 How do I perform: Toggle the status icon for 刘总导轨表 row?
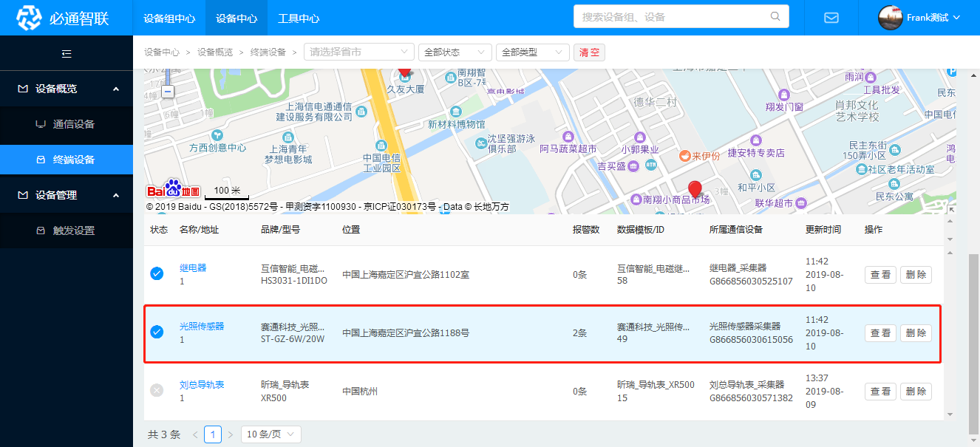157,391
